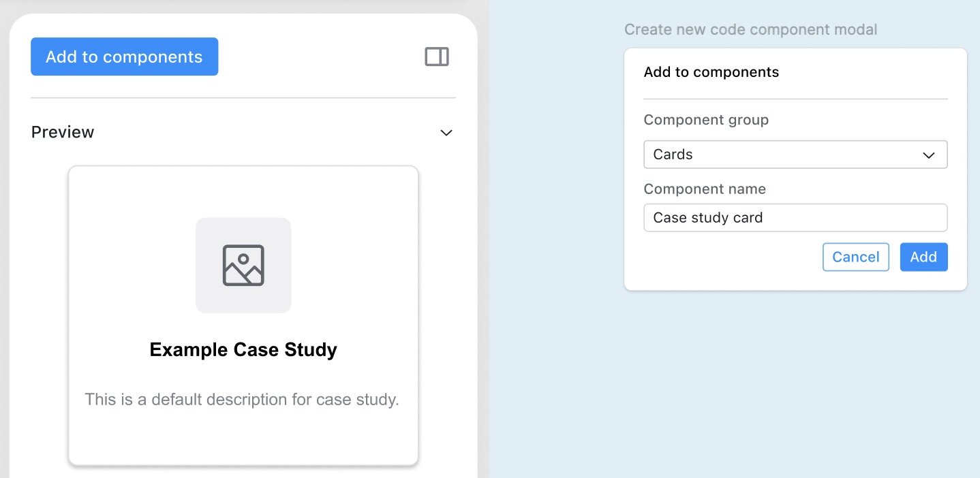Image resolution: width=980 pixels, height=478 pixels.
Task: Click the Component group field label
Action: pyautogui.click(x=706, y=120)
